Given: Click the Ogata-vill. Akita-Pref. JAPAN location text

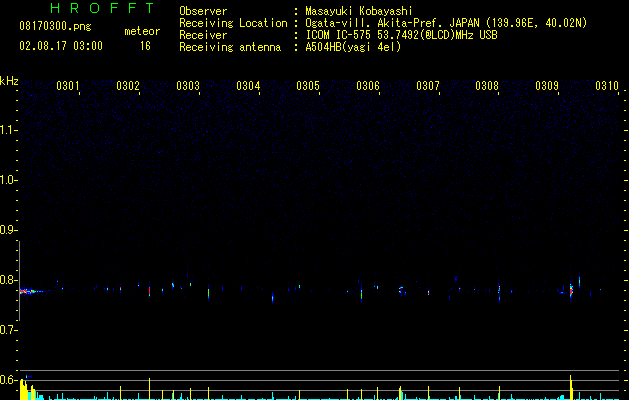Looking at the screenshot, I should click(446, 23).
